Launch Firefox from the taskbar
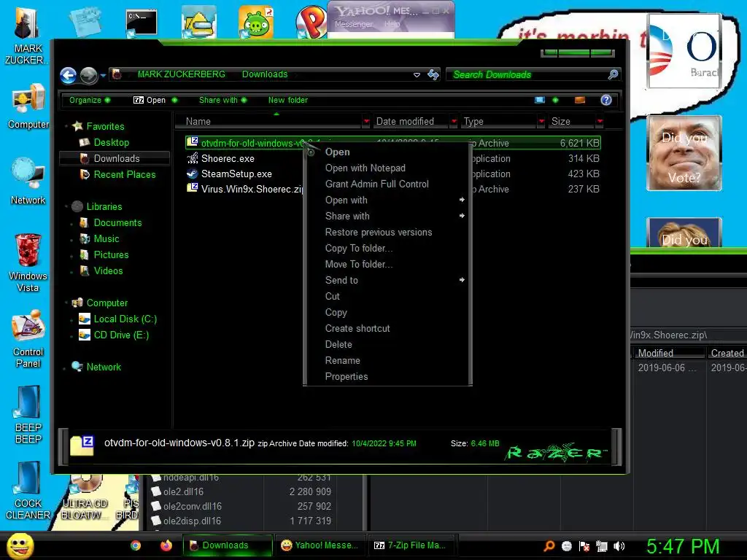 166,545
